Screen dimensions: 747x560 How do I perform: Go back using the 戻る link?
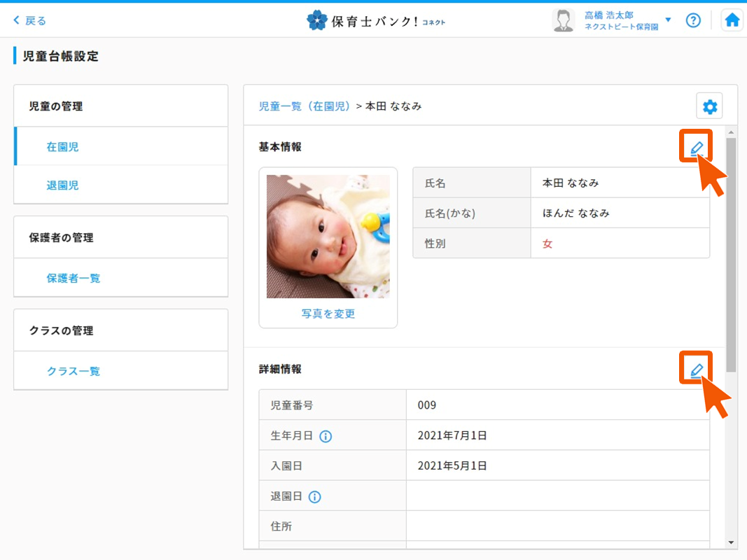click(30, 20)
